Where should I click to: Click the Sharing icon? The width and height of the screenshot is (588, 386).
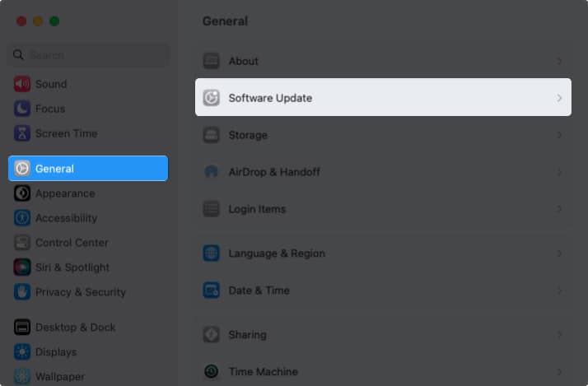point(211,335)
